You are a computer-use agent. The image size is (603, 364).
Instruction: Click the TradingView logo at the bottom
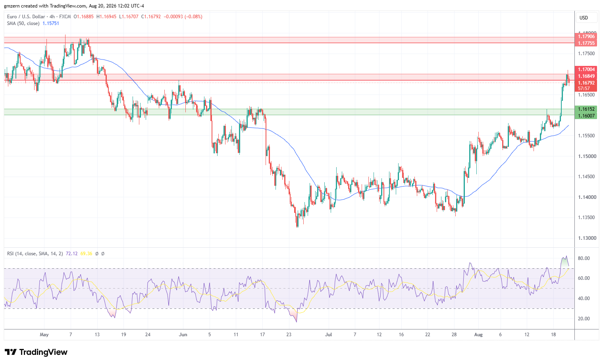pyautogui.click(x=36, y=352)
